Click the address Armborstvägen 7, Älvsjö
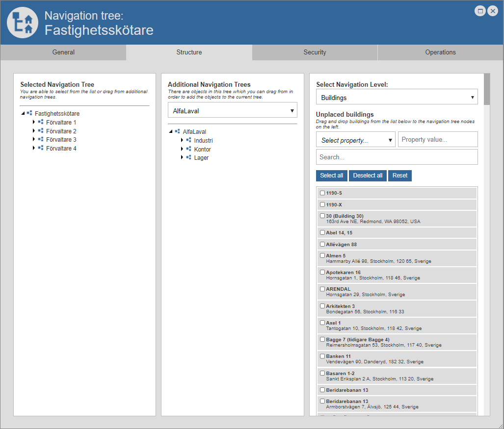 pos(372,407)
